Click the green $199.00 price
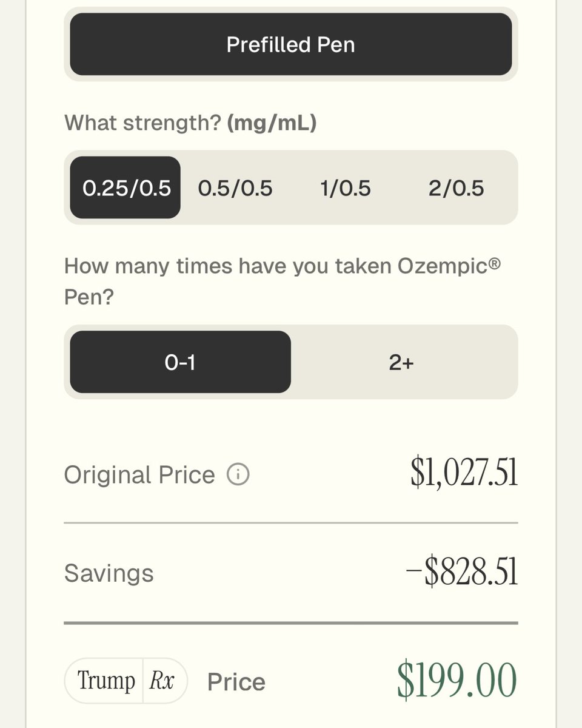This screenshot has height=728, width=582. [x=457, y=679]
